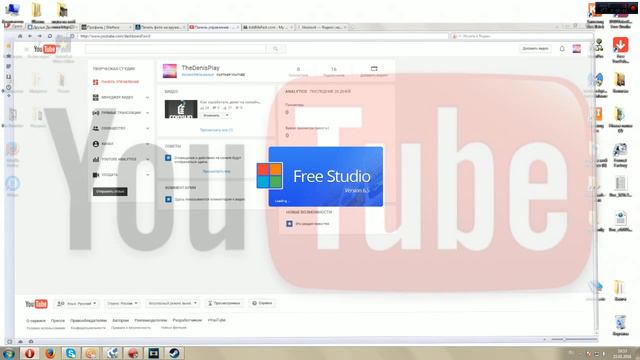The width and height of the screenshot is (640, 360).
Task: Adjust the browser zoom slider in the status bar
Action: 573,339
